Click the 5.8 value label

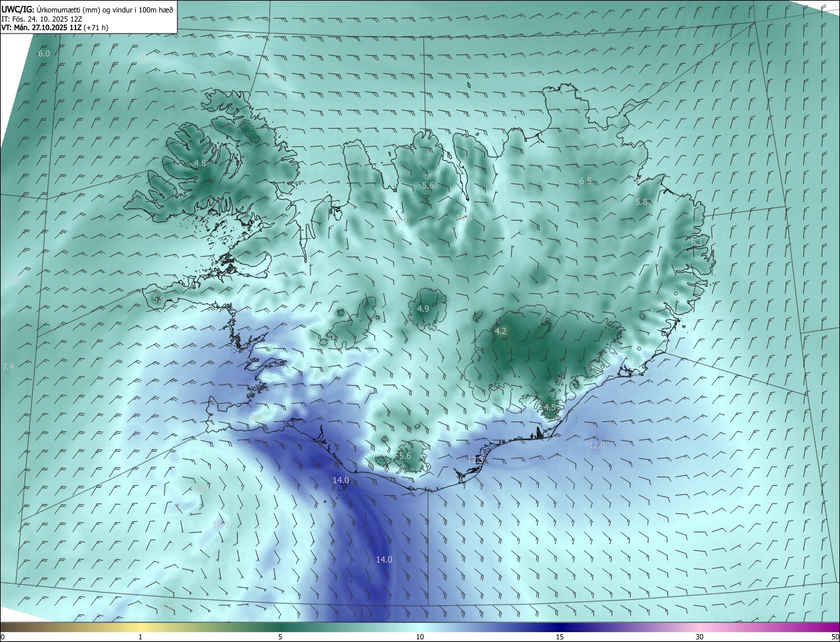click(x=642, y=202)
